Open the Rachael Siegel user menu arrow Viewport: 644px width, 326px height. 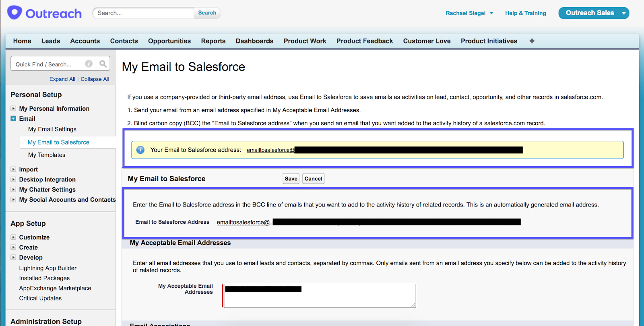click(491, 13)
